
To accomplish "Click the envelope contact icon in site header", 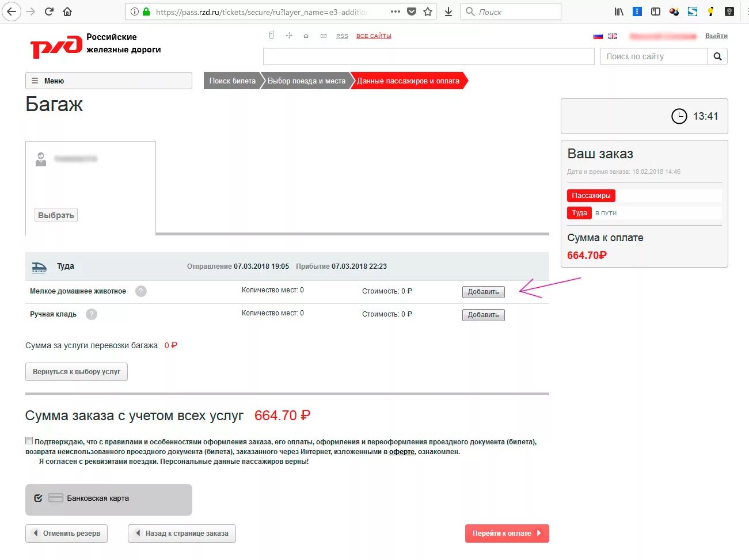I will click(x=324, y=36).
